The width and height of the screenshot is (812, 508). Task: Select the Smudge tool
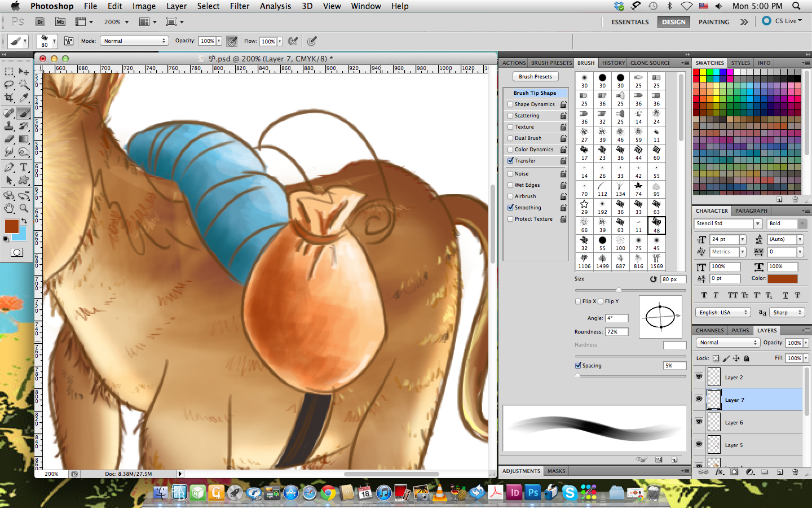[9, 152]
